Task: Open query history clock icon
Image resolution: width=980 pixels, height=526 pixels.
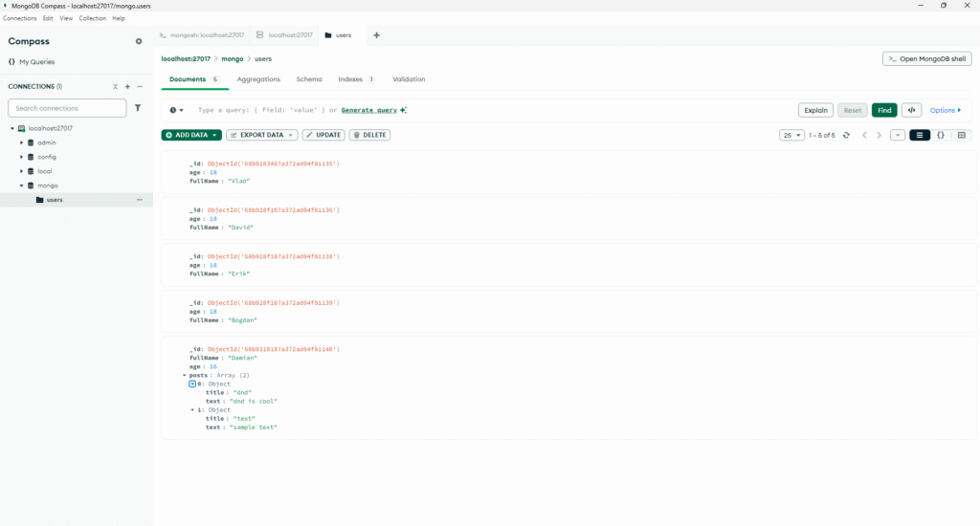Action: [x=176, y=110]
